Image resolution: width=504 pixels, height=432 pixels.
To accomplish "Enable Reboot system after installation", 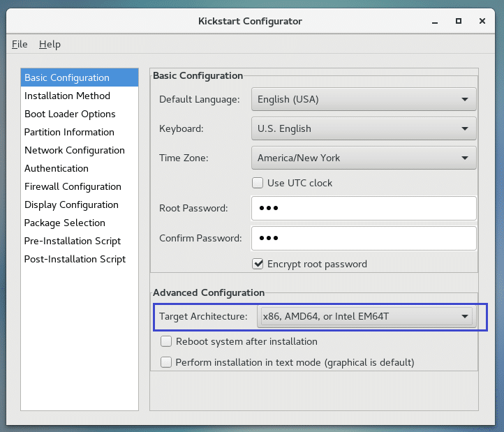I will (166, 341).
